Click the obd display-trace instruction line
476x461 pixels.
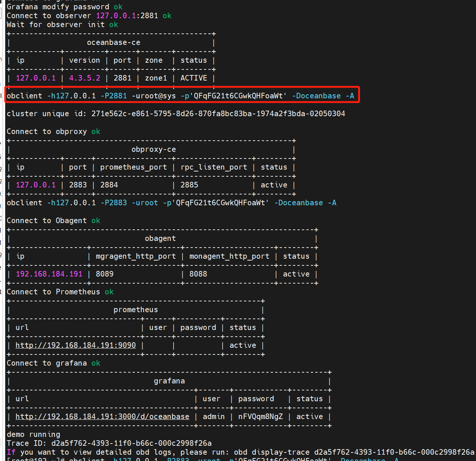[x=241, y=452]
